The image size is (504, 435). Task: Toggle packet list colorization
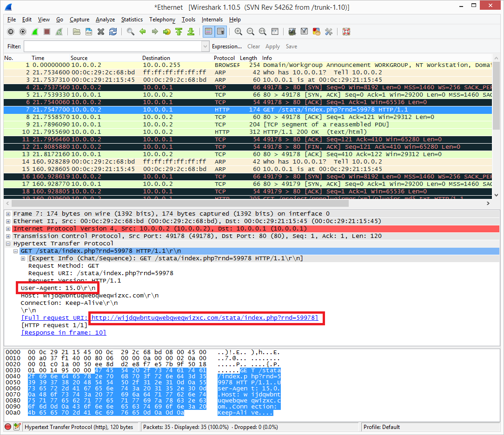pos(209,32)
